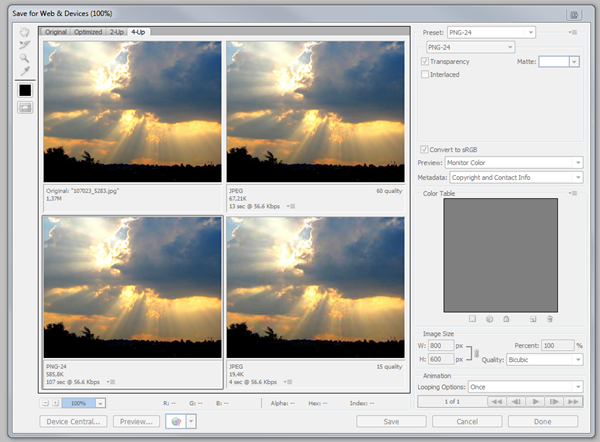This screenshot has height=442, width=600.
Task: Click the preview in browser icon
Action: click(x=175, y=422)
